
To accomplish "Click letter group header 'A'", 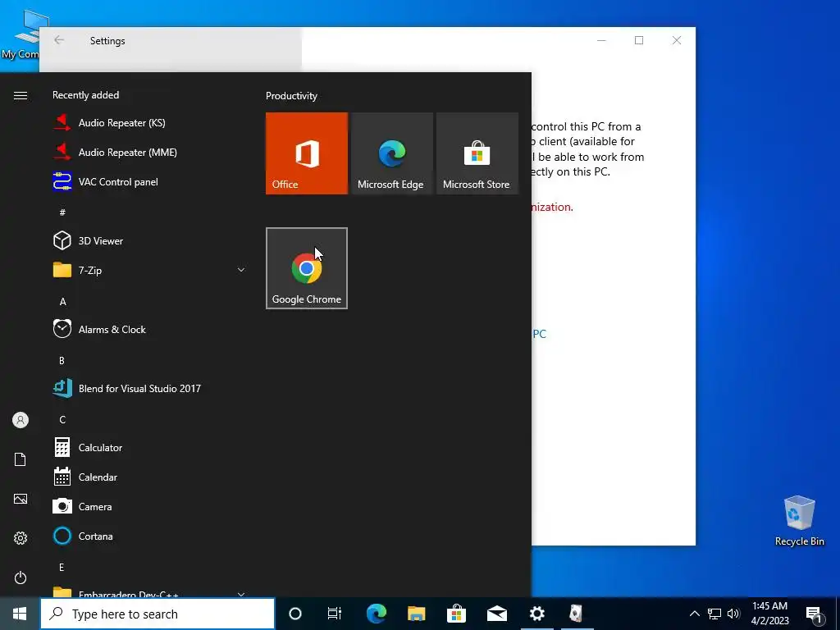I will pyautogui.click(x=62, y=301).
